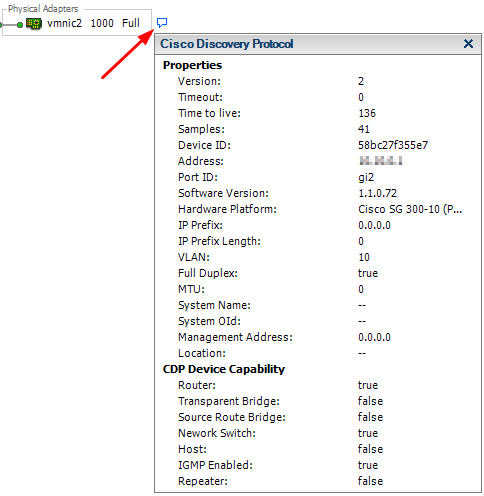This screenshot has width=484, height=496.
Task: Click the Time to live value 136
Action: pos(367,113)
